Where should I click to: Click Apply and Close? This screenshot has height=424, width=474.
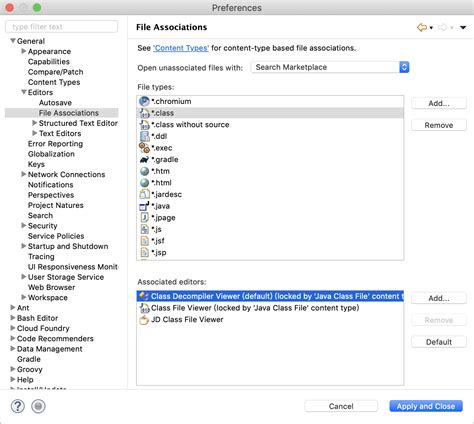(x=426, y=406)
